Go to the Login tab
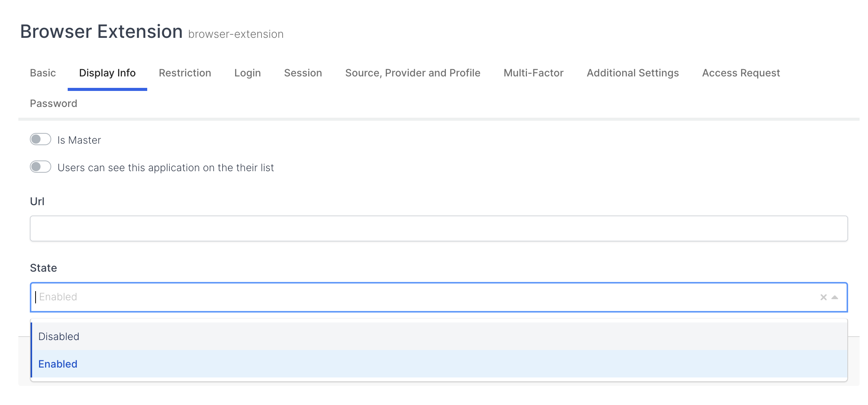Image resolution: width=868 pixels, height=405 pixels. coord(247,73)
